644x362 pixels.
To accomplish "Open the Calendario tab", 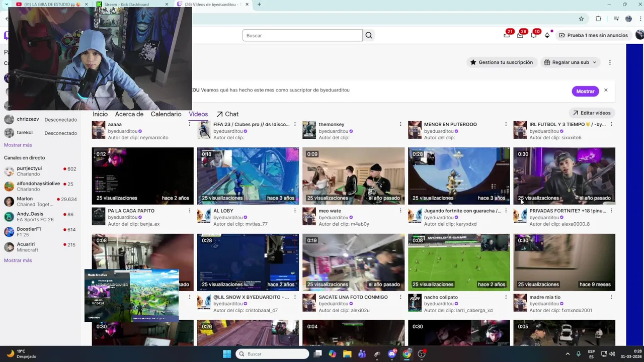I will [x=166, y=114].
